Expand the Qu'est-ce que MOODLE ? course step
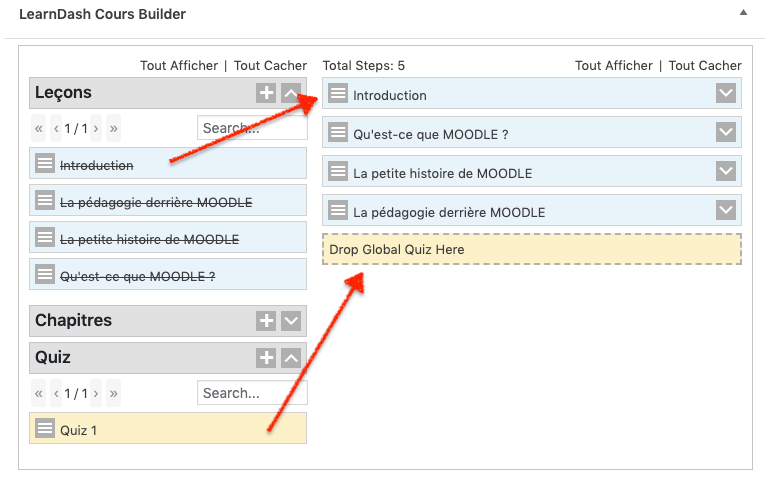This screenshot has height=482, width=773. click(726, 132)
